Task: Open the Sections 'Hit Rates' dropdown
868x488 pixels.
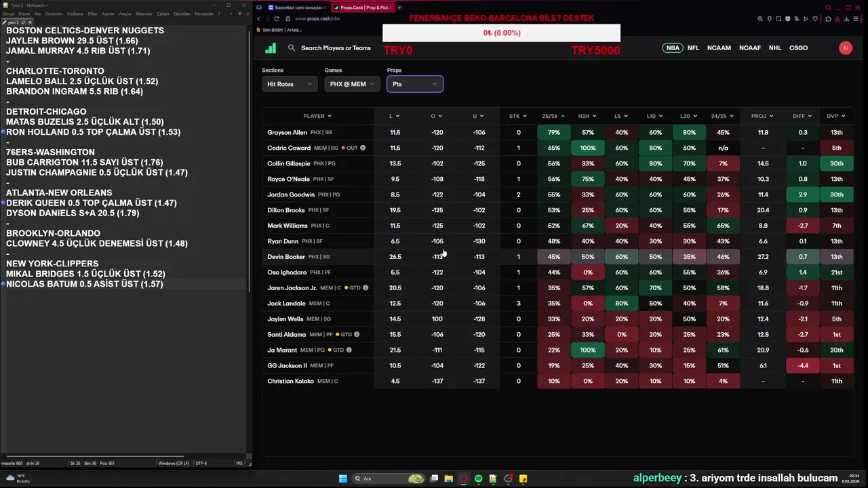Action: point(290,84)
